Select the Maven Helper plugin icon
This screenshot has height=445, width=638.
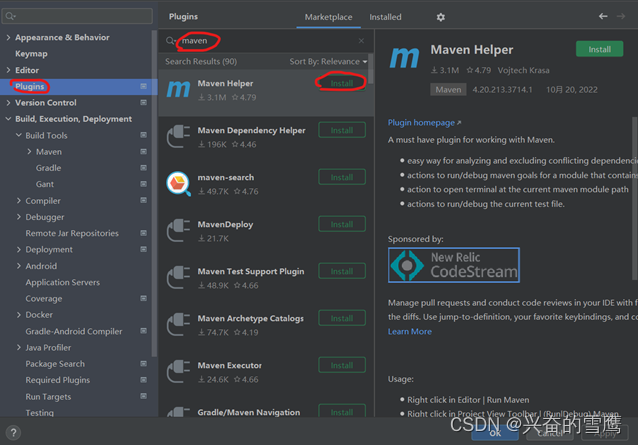[178, 89]
